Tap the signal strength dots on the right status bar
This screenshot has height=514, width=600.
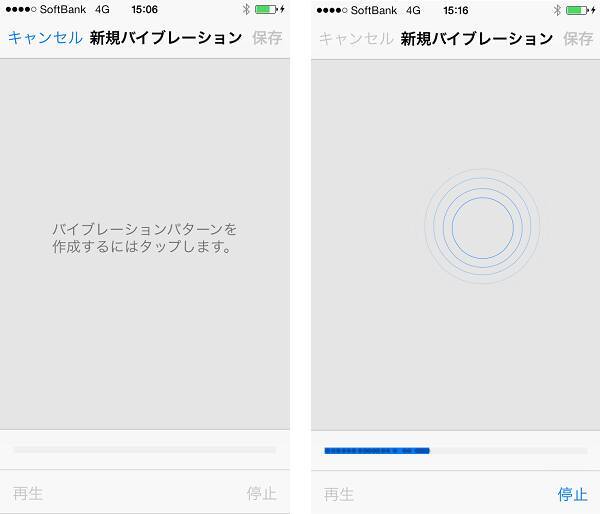click(332, 10)
